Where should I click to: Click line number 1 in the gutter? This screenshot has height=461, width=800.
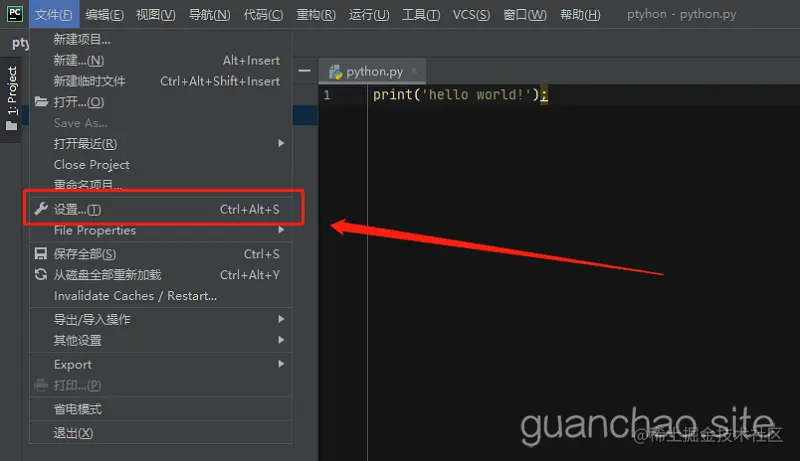(x=327, y=95)
